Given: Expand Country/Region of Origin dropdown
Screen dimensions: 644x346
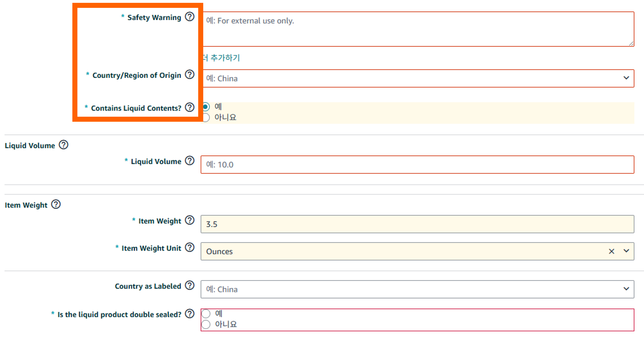Looking at the screenshot, I should (x=626, y=78).
